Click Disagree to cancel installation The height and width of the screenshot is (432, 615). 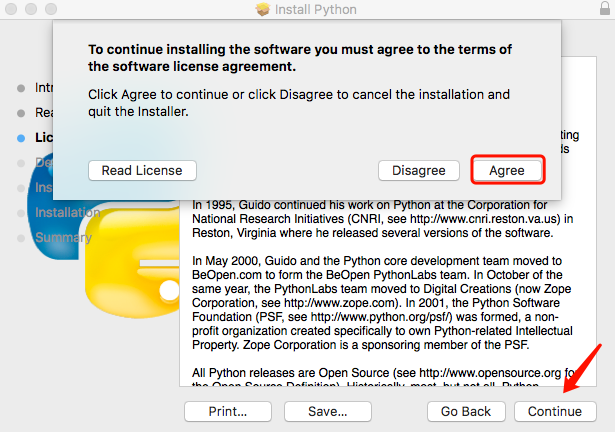point(418,170)
